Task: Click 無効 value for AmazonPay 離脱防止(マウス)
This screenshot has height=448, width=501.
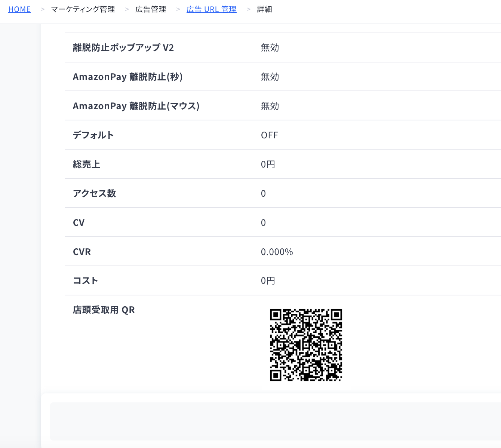Action: tap(270, 106)
